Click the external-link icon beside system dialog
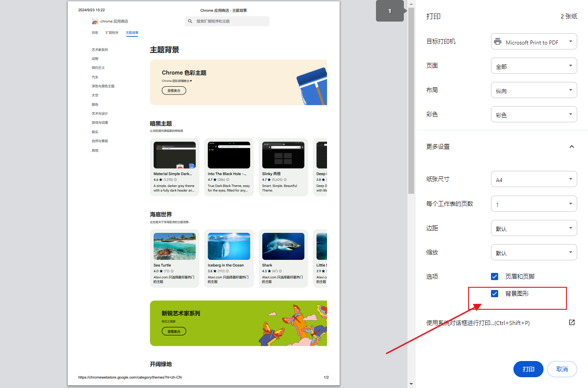This screenshot has width=588, height=388. (x=572, y=322)
